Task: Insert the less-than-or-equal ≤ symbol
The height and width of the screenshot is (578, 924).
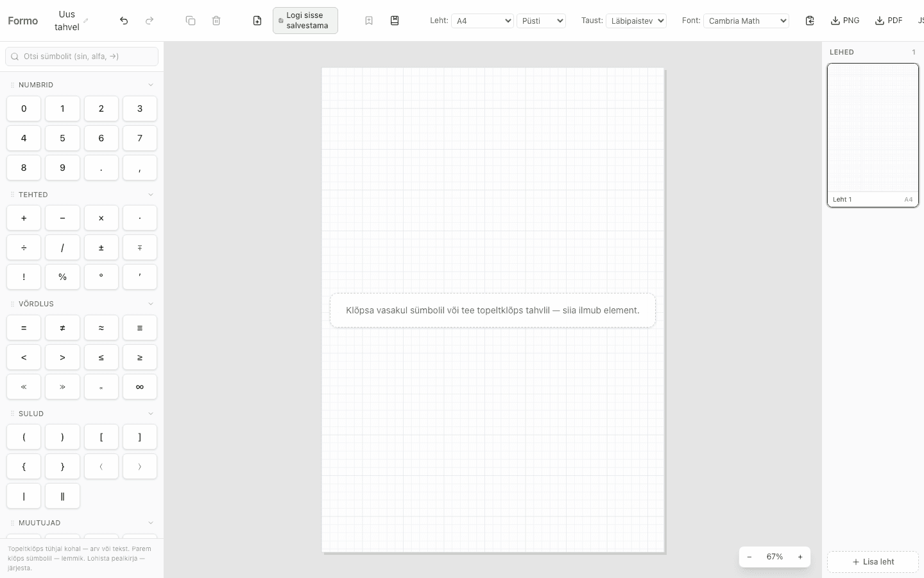Action: 101,357
